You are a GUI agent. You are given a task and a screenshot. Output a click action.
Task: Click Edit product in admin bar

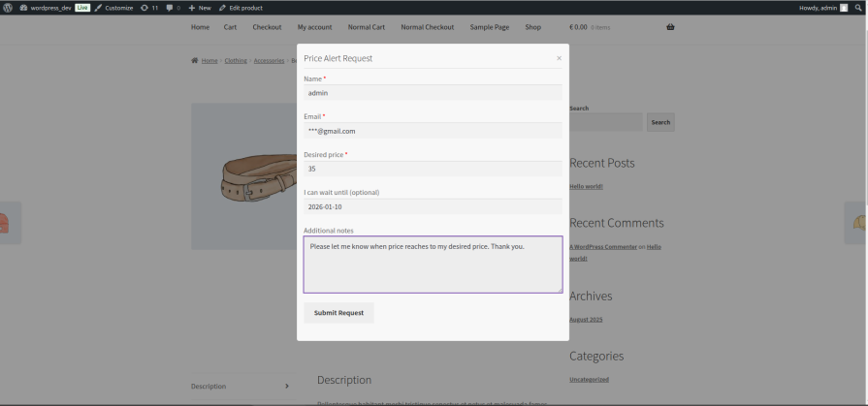241,7
